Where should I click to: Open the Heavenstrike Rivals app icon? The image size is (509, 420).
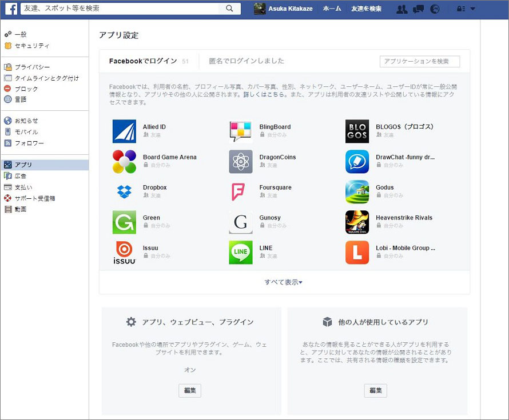pos(357,222)
